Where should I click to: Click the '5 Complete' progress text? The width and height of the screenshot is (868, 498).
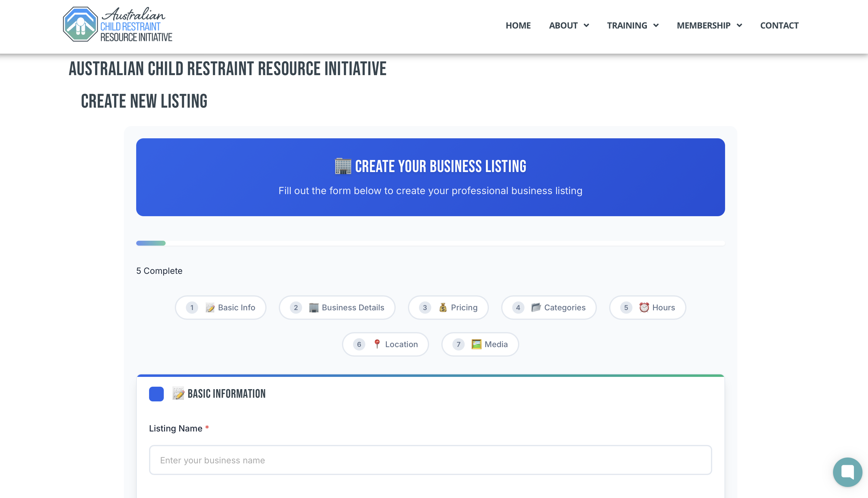pyautogui.click(x=159, y=271)
